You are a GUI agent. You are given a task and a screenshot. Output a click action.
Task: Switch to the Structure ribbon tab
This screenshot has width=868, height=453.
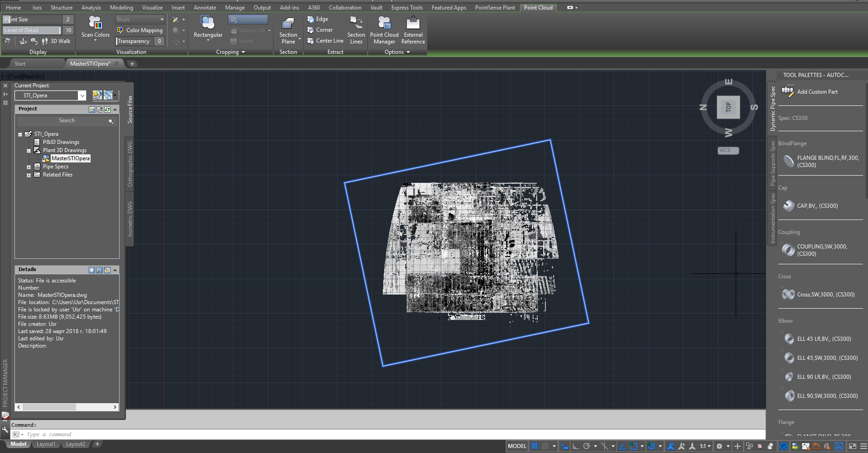(62, 8)
